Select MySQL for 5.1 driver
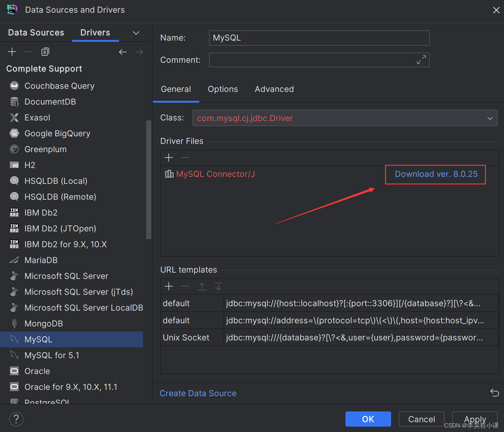This screenshot has width=504, height=432. coord(72,355)
